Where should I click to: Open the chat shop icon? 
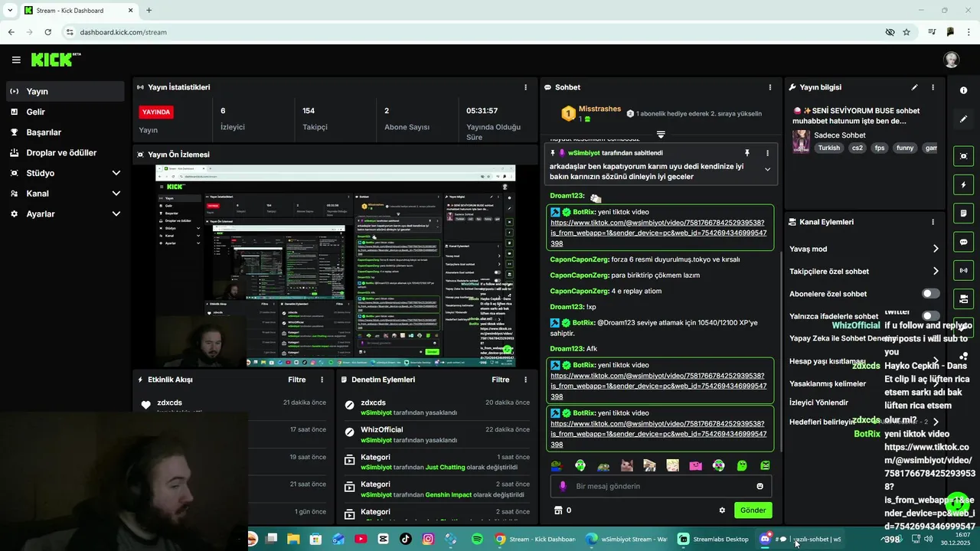[558, 510]
